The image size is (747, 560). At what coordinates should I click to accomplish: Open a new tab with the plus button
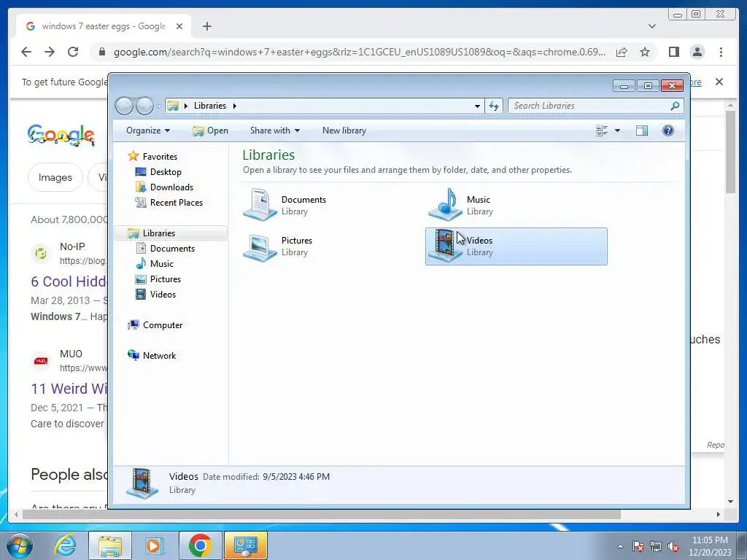click(x=206, y=26)
